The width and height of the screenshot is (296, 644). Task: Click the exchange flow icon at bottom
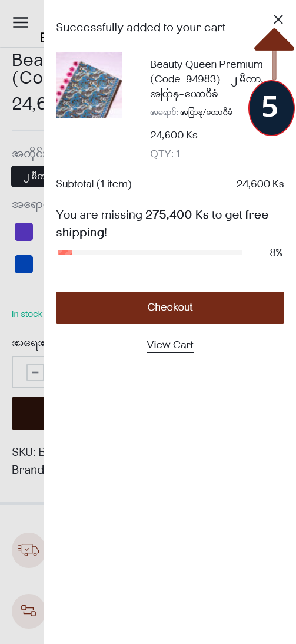pyautogui.click(x=28, y=611)
